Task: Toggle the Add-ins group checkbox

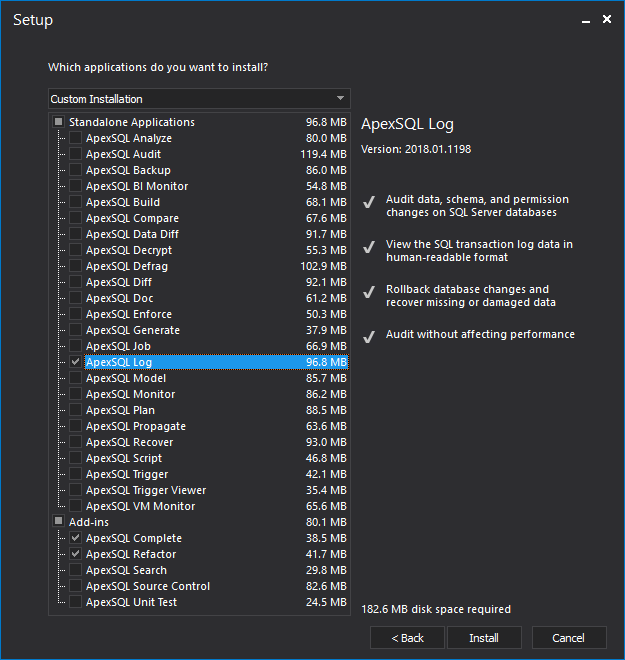Action: point(59,522)
